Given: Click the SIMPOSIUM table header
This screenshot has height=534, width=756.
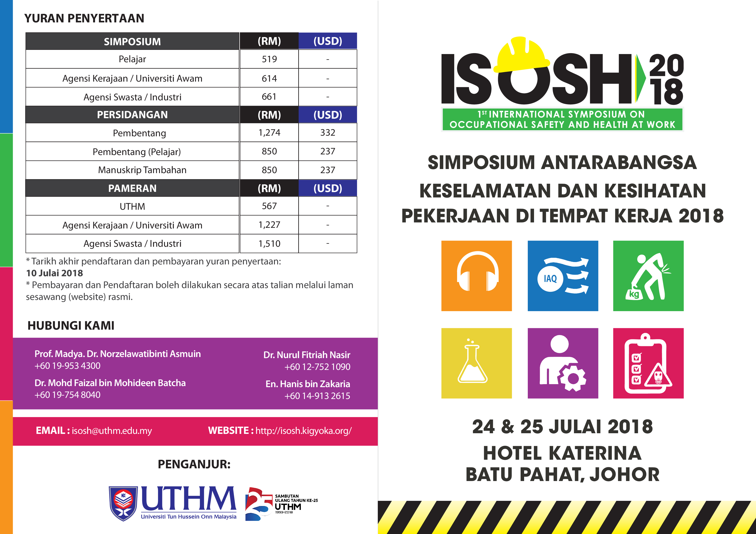Looking at the screenshot, I should pyautogui.click(x=132, y=42).
